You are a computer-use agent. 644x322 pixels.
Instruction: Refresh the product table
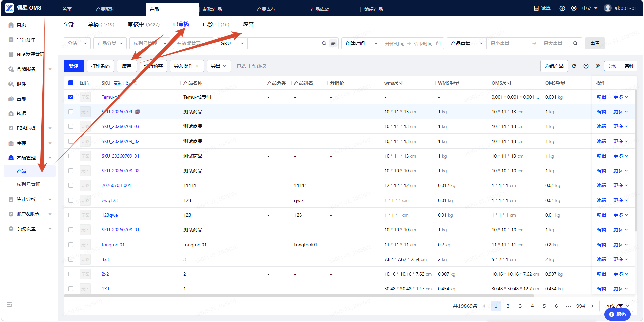pos(574,66)
